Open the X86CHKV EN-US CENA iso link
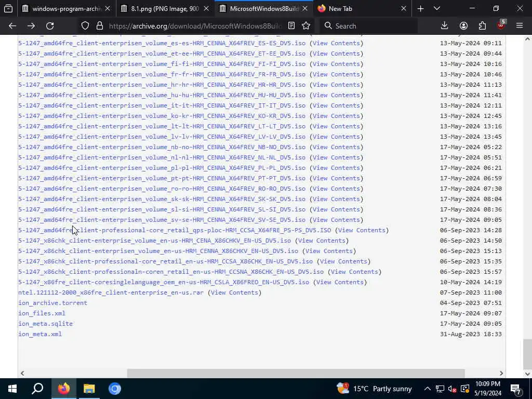 (x=155, y=241)
